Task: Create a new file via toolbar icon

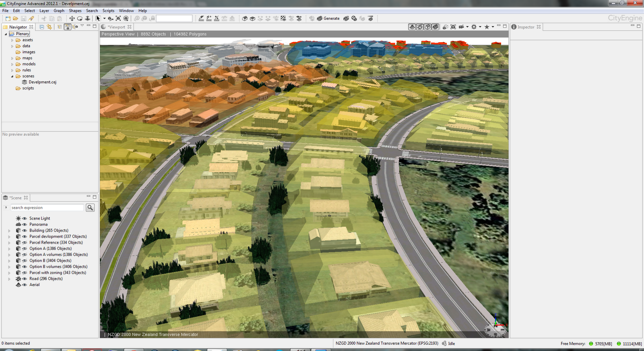Action: [8, 18]
